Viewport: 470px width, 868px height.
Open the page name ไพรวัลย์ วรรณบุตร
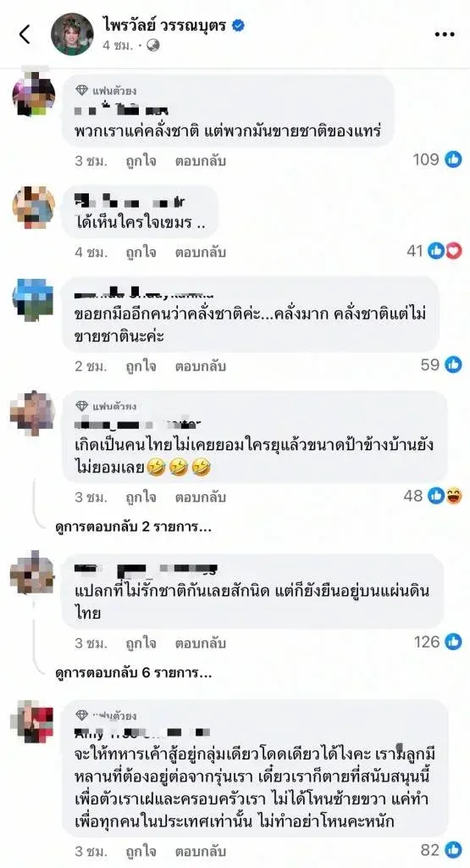tap(164, 25)
